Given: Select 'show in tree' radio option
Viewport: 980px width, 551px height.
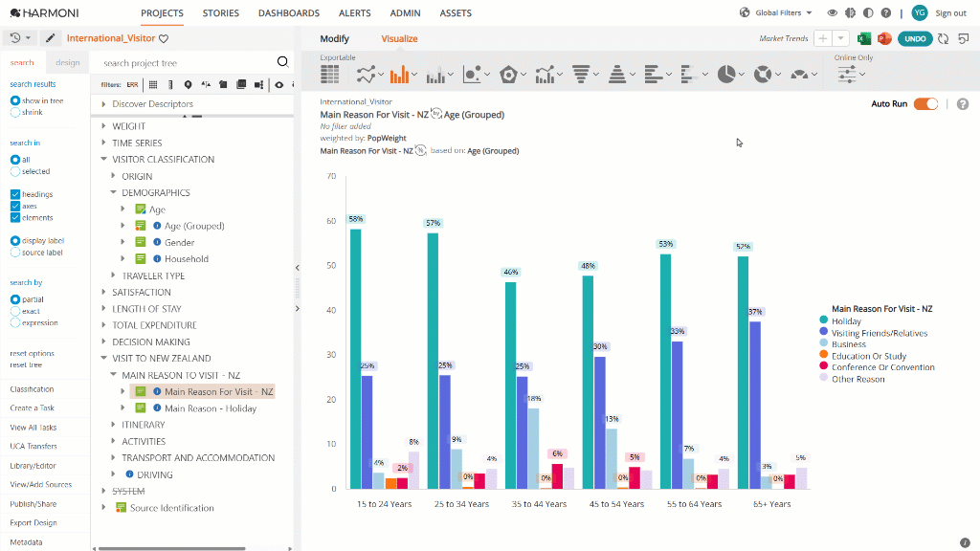Looking at the screenshot, I should pyautogui.click(x=15, y=100).
